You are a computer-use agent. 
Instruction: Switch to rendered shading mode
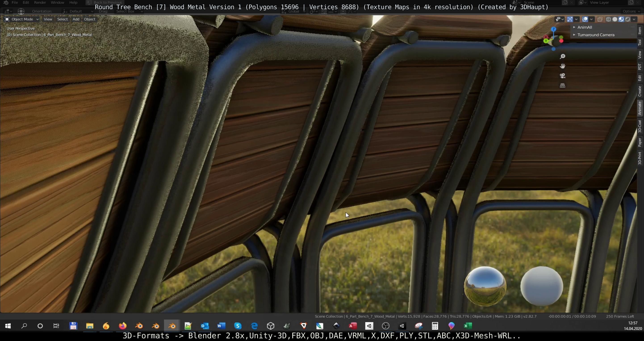coord(628,19)
